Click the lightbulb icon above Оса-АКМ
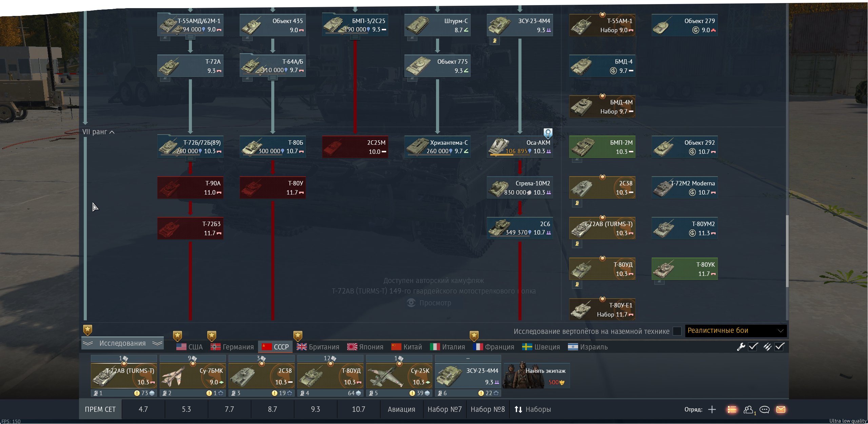Screen dimensions: 868x424 point(548,133)
